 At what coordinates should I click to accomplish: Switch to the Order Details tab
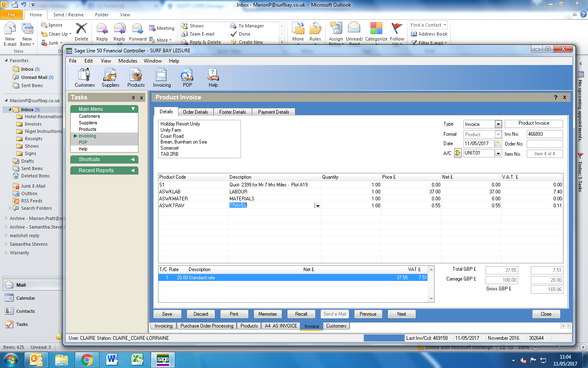[x=195, y=112]
